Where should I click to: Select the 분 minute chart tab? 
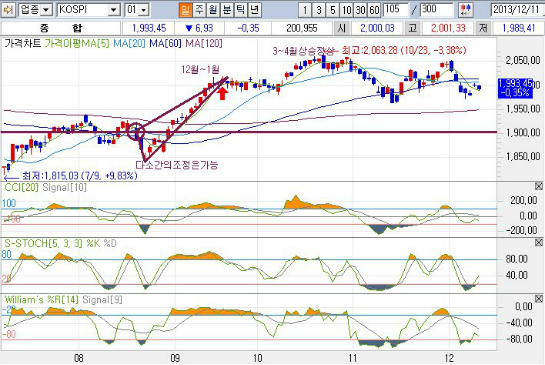[227, 10]
